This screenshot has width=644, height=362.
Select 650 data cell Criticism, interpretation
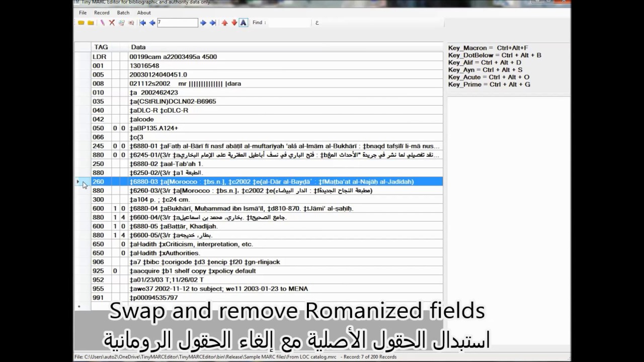pyautogui.click(x=285, y=244)
